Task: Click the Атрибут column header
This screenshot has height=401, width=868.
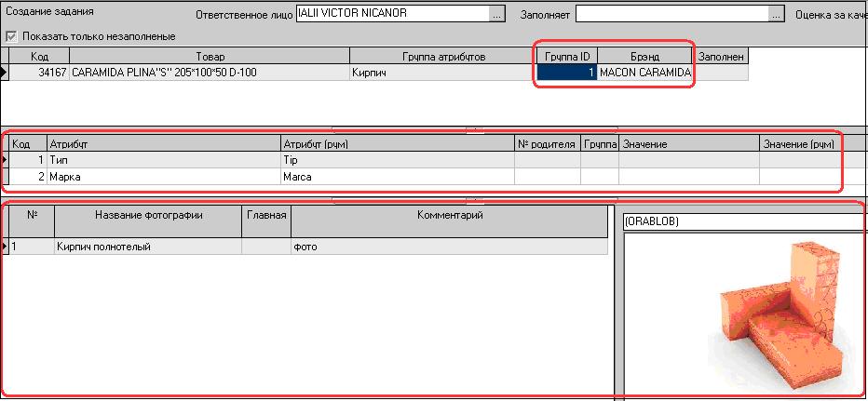Action: click(x=164, y=144)
